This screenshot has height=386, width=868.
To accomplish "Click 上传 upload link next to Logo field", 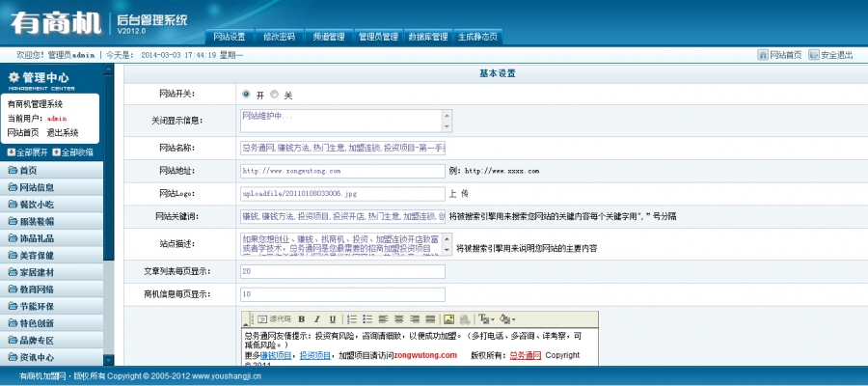I will pyautogui.click(x=459, y=194).
